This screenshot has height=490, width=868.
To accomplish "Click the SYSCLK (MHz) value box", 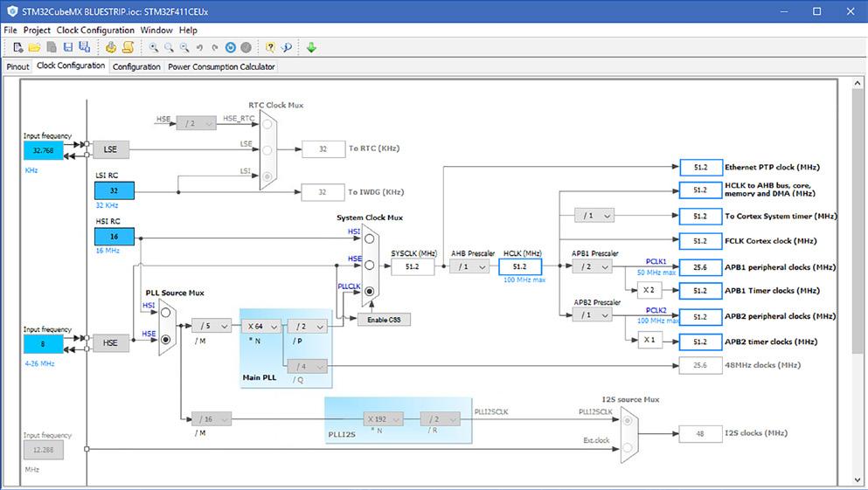I will [413, 266].
